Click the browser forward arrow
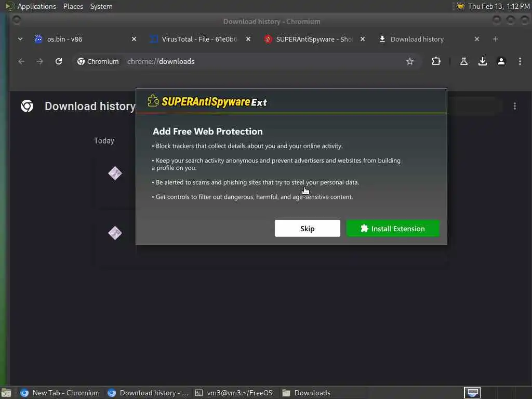 pyautogui.click(x=39, y=61)
